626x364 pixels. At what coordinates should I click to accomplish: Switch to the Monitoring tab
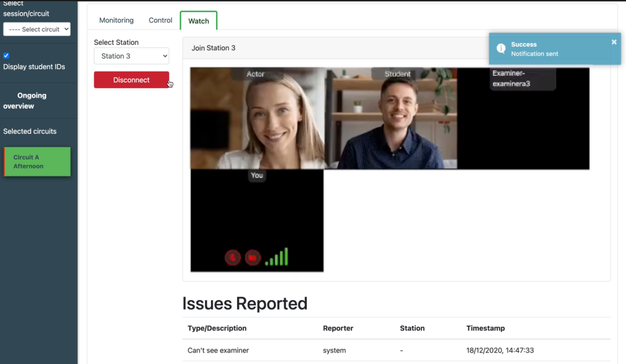coord(116,21)
